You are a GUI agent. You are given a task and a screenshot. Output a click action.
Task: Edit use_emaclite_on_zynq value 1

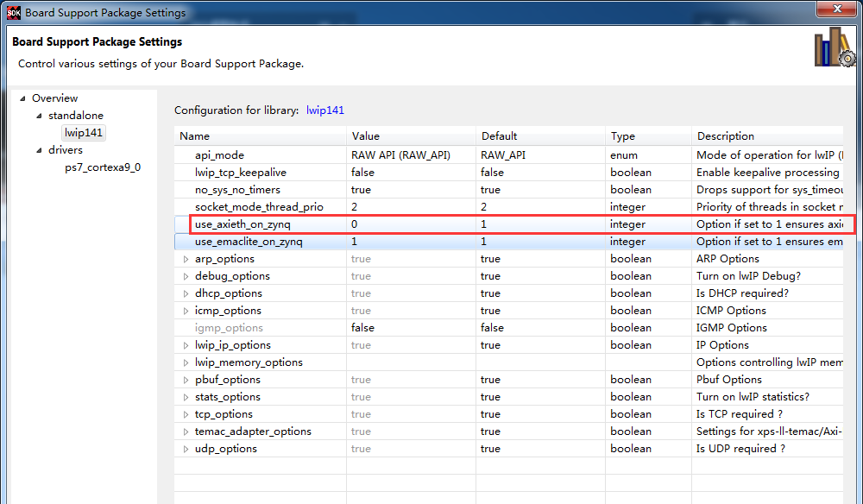coord(411,242)
